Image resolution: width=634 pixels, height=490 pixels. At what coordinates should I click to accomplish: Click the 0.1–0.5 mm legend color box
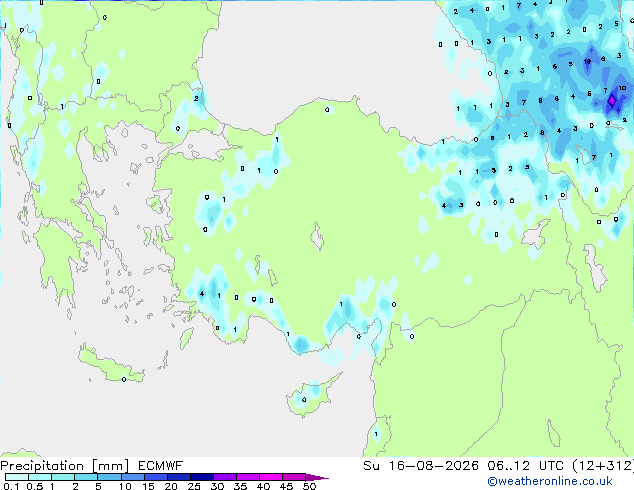(17, 477)
